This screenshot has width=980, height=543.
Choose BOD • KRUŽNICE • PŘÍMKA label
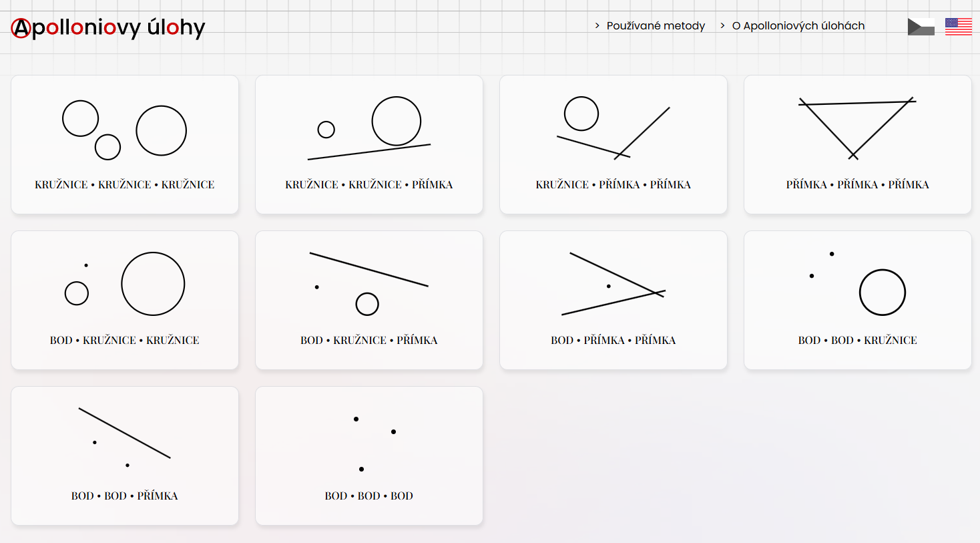coord(369,340)
